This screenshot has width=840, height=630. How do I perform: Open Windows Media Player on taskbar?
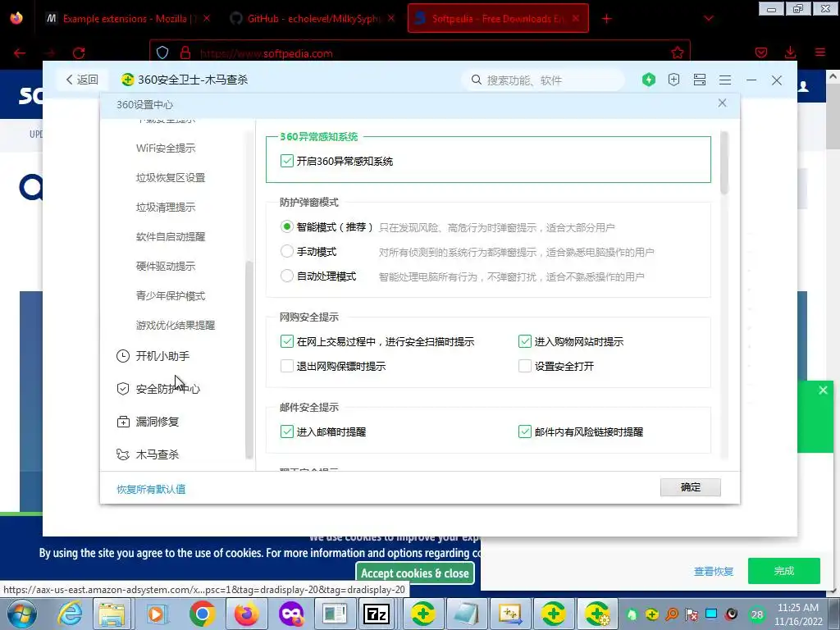coord(157,614)
